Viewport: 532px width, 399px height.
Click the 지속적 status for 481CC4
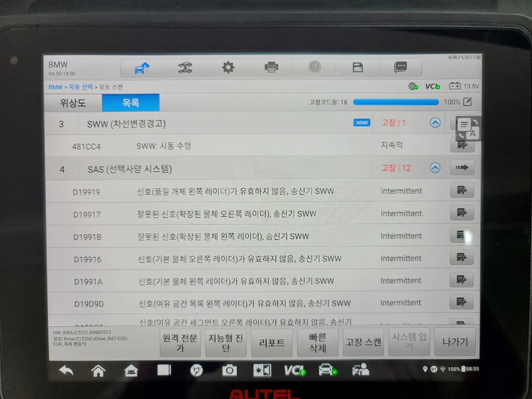pyautogui.click(x=392, y=145)
